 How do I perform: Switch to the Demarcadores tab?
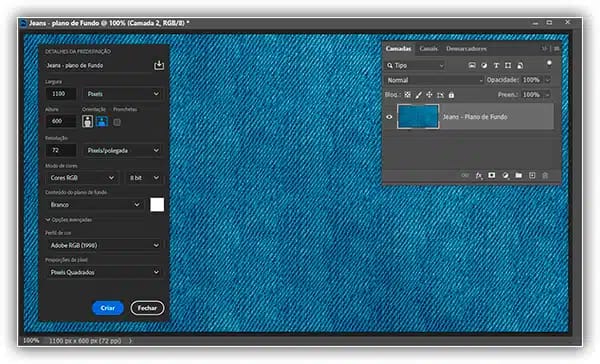click(466, 49)
